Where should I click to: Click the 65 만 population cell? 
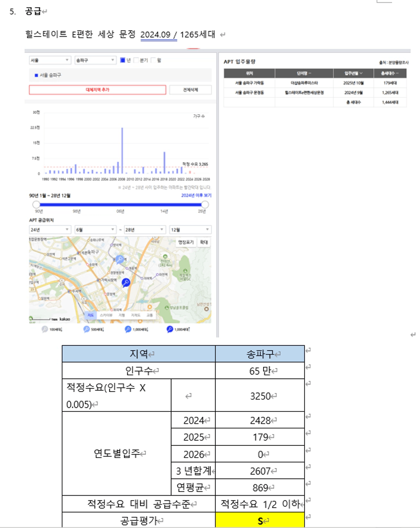tap(260, 371)
